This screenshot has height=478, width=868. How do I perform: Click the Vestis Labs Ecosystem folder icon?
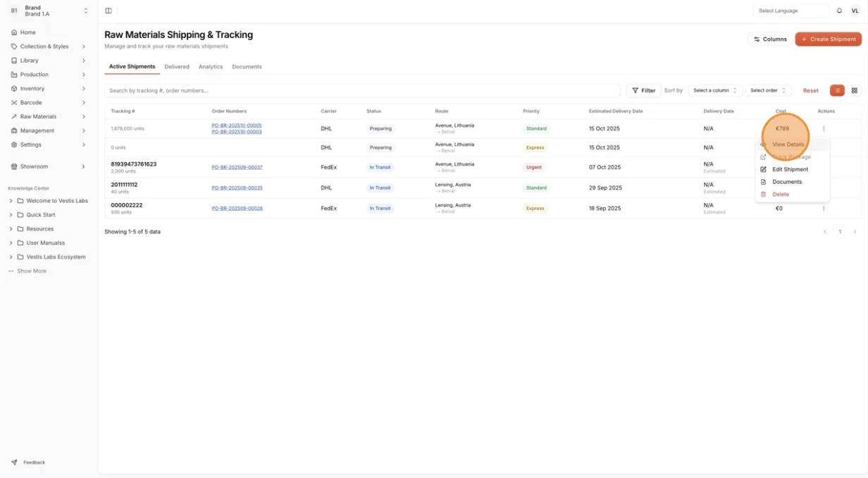tap(20, 257)
